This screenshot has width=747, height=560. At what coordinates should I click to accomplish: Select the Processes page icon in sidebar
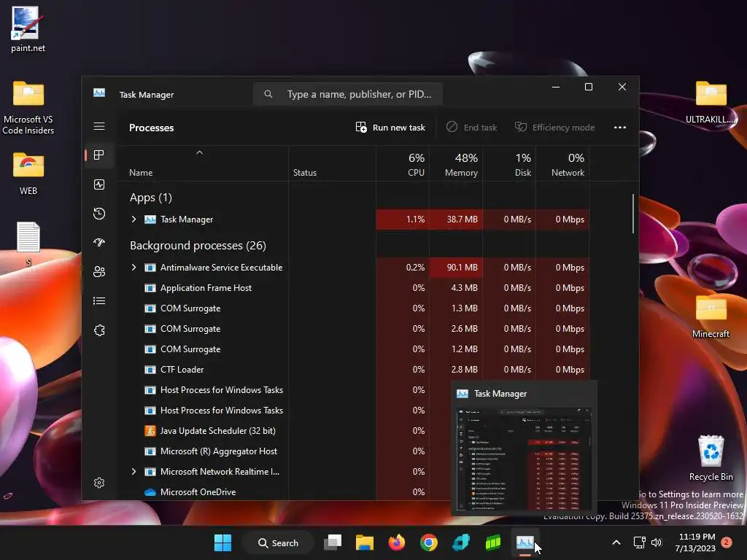[99, 155]
